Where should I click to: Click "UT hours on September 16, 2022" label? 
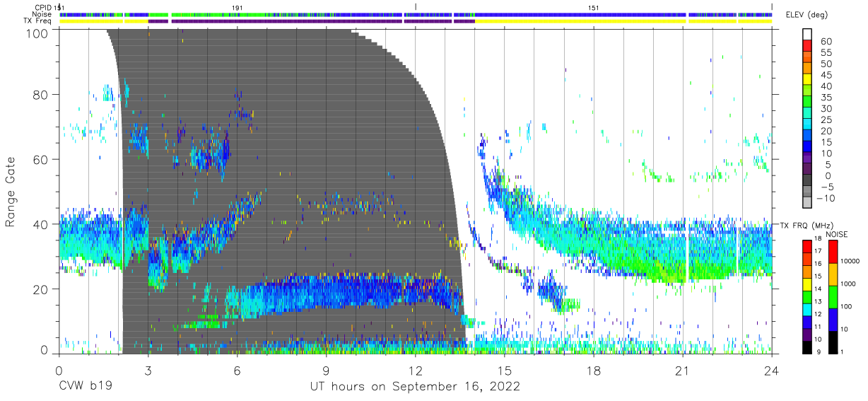pos(415,387)
